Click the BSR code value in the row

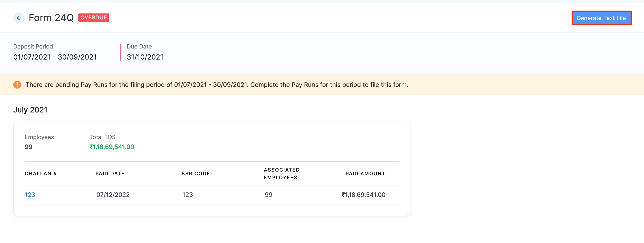(187, 195)
